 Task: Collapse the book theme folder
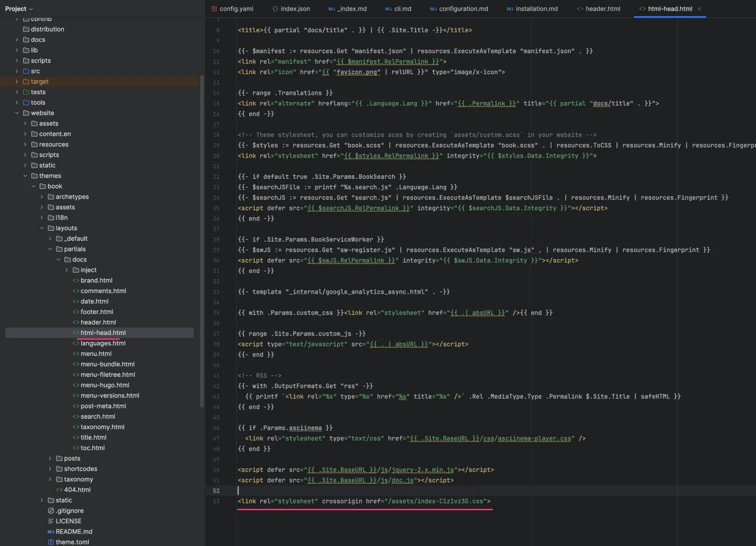coord(33,186)
